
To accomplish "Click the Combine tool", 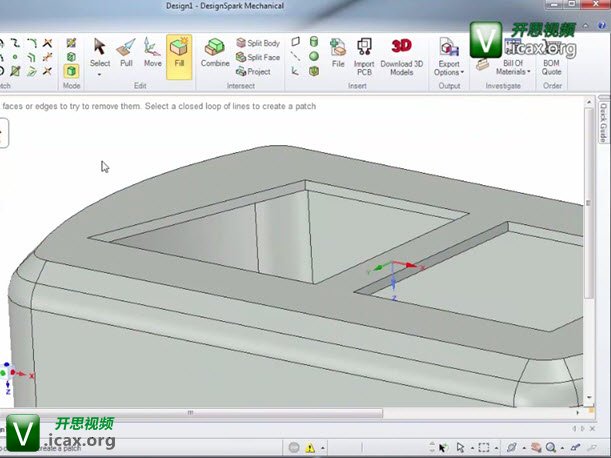I will 215,52.
